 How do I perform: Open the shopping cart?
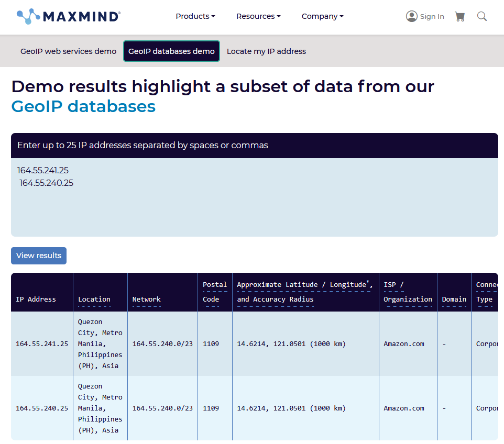point(459,16)
